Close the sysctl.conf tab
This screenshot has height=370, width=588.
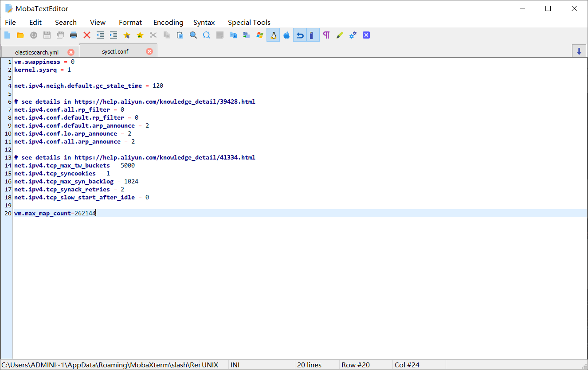[149, 51]
